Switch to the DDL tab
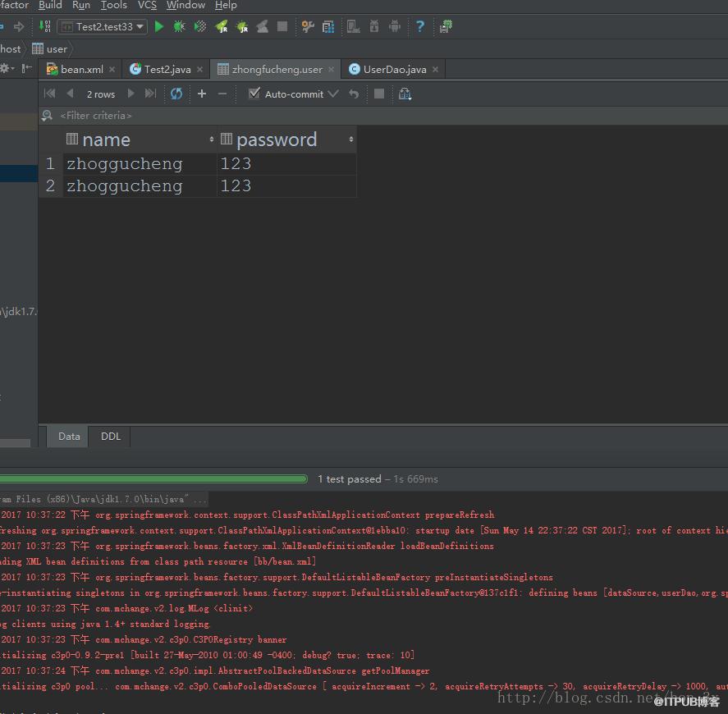Screen dimensions: 728x714 tap(111, 437)
